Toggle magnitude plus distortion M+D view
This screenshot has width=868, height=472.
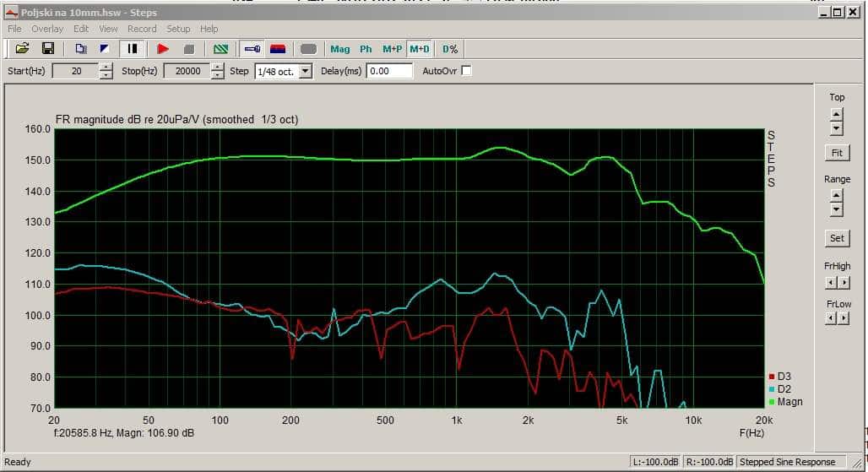[x=420, y=49]
